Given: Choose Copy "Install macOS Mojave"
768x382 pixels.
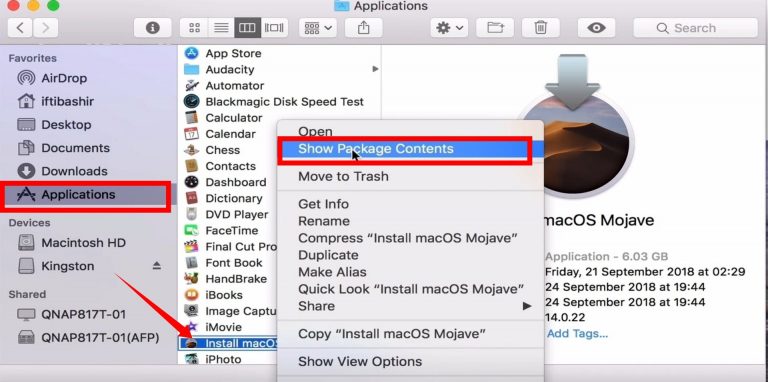Looking at the screenshot, I should (410, 334).
